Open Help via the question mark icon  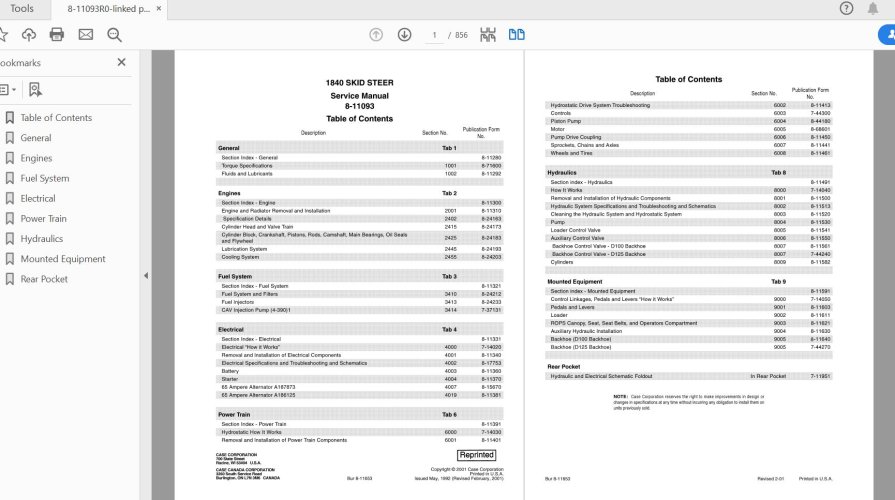[846, 8]
